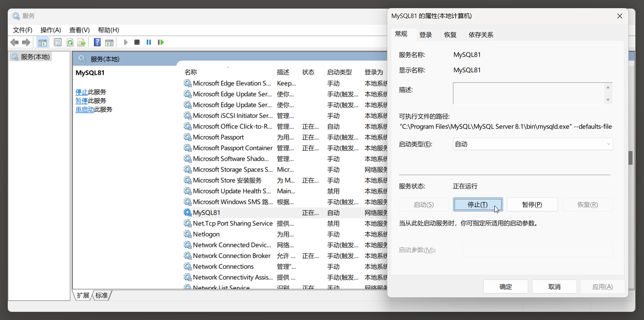Click inside the 描述 text box
This screenshot has width=644, height=320.
pyautogui.click(x=529, y=94)
